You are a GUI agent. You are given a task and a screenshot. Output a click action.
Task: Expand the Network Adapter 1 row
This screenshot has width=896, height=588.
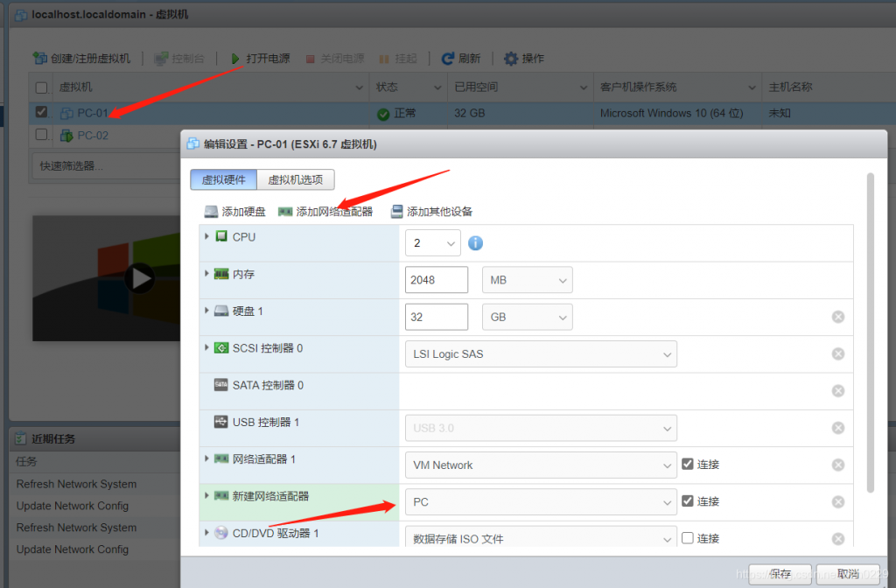(x=206, y=458)
